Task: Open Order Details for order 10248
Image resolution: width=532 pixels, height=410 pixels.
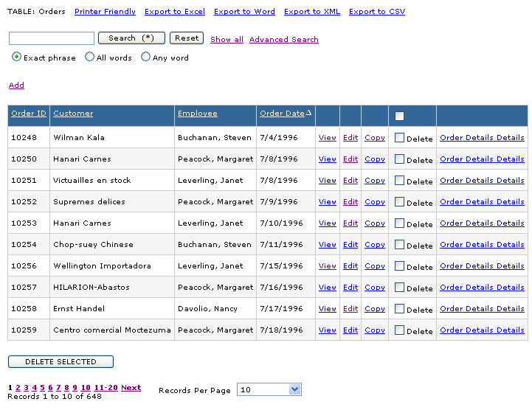Action: [482, 138]
